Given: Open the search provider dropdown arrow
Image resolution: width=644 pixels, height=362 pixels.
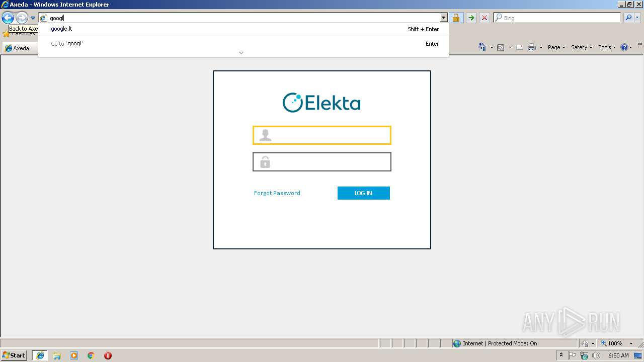Looking at the screenshot, I should pyautogui.click(x=637, y=18).
